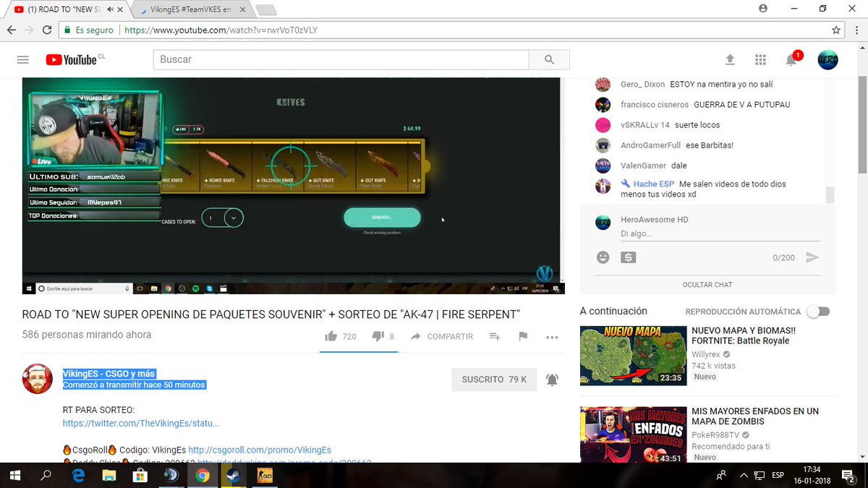The image size is (868, 488).
Task: Click OCULTAR CHAT button
Action: 707,285
